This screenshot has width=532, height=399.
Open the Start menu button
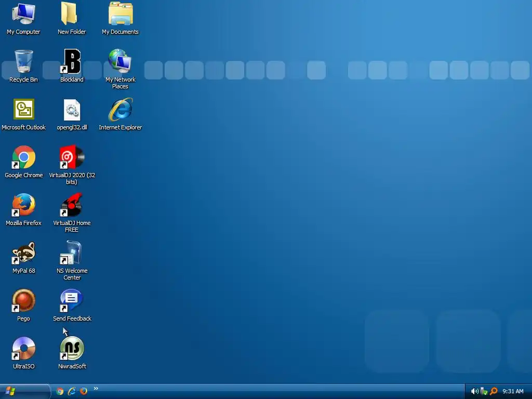[x=24, y=391]
